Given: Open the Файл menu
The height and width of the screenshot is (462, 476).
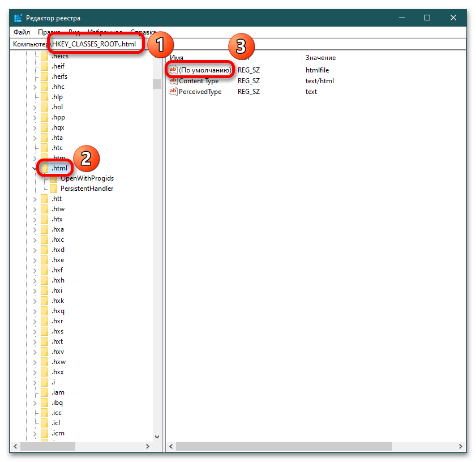Looking at the screenshot, I should pos(22,32).
